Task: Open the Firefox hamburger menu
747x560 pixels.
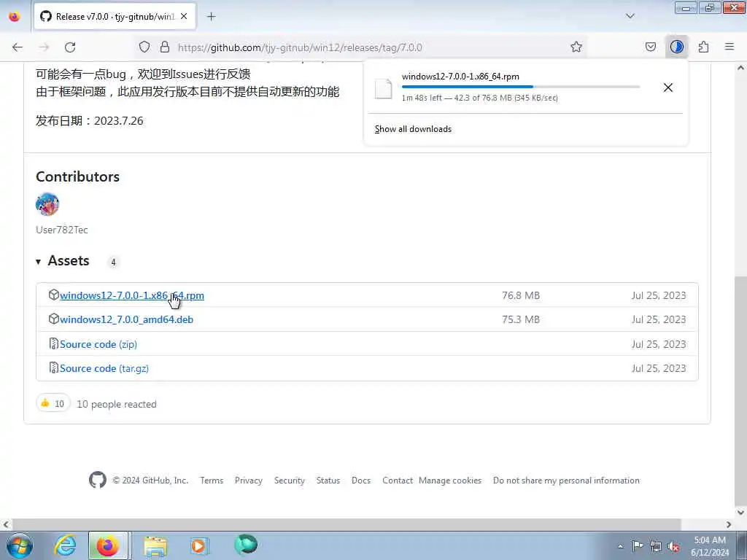Action: pyautogui.click(x=729, y=47)
